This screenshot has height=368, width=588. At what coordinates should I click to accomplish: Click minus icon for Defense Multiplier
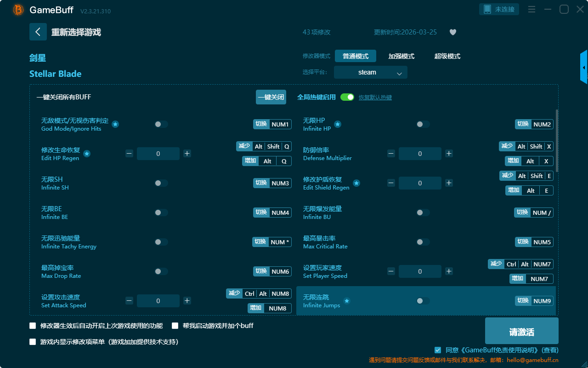[391, 154]
